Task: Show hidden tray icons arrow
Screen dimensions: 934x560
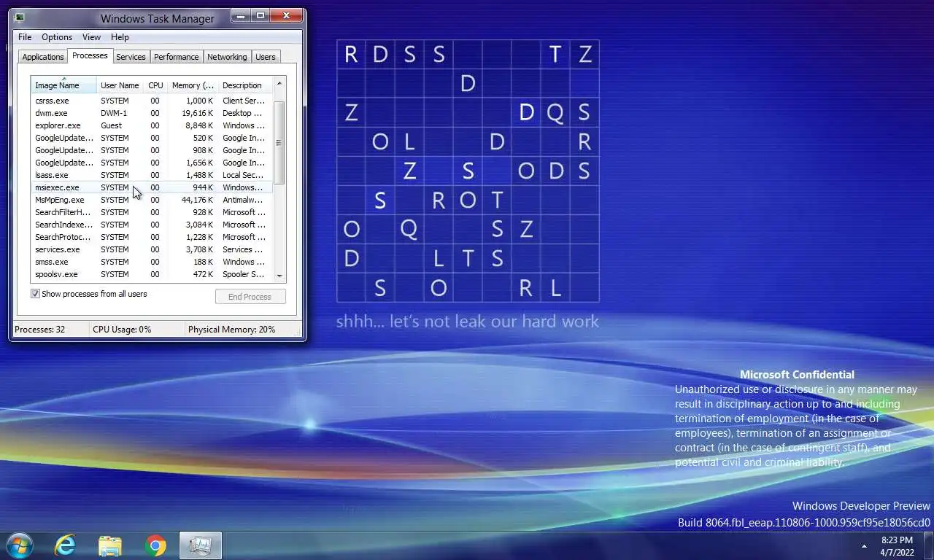Action: [x=864, y=546]
